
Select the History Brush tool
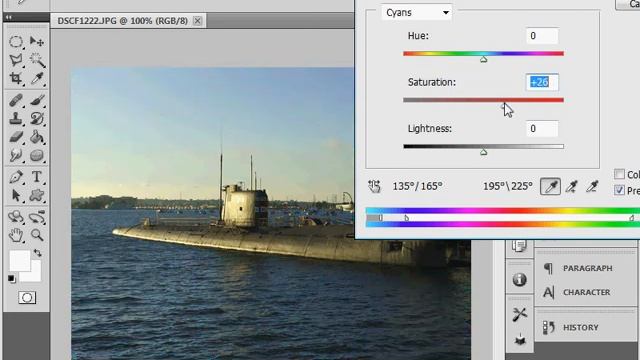click(37, 118)
